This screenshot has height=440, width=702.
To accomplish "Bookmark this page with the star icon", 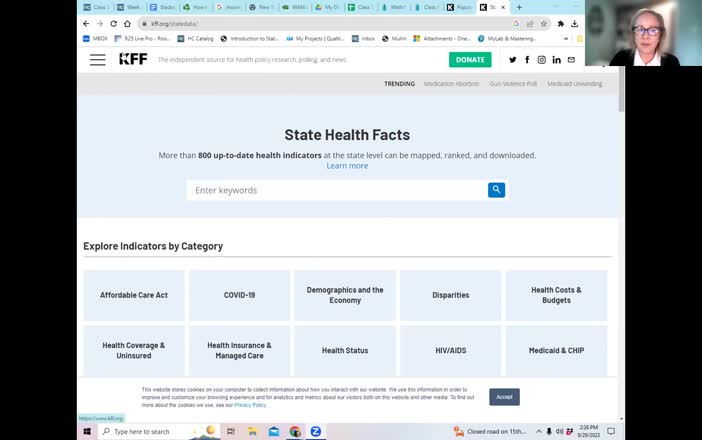I will pos(544,24).
